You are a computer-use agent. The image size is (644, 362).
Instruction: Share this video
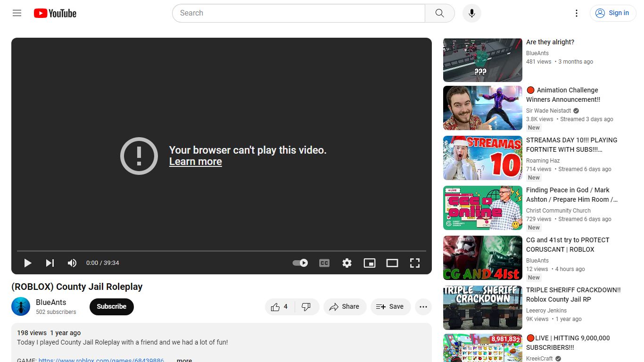(345, 307)
